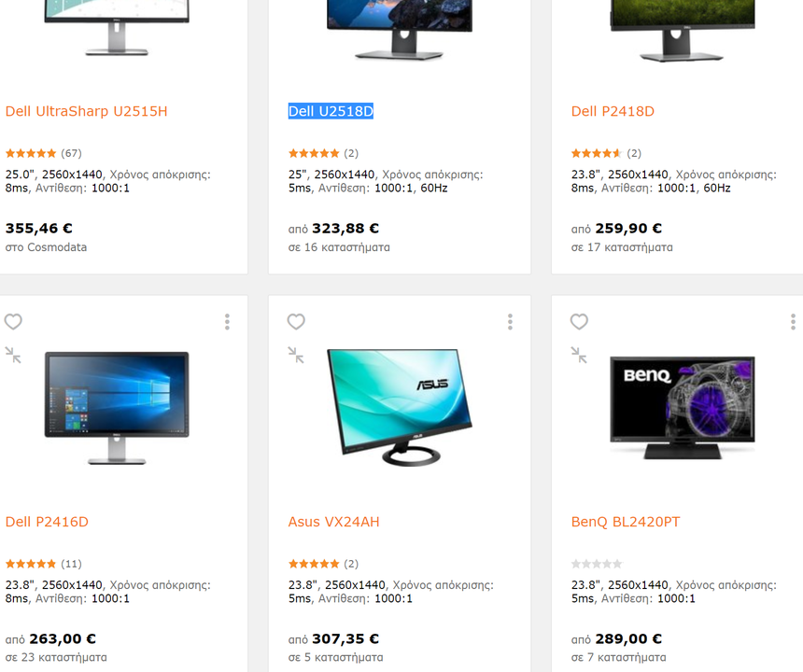Click the Asus VX24AH monitor image
This screenshot has height=672, width=803.
click(x=400, y=407)
